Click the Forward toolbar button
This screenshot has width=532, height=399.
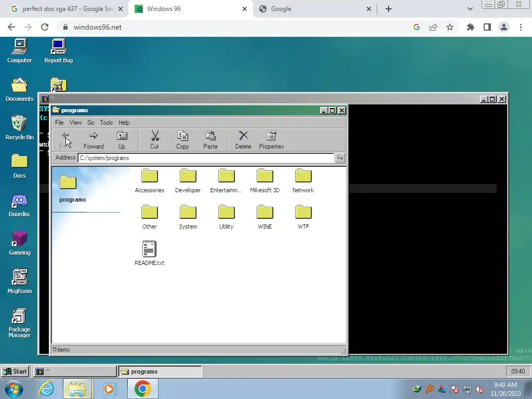pyautogui.click(x=94, y=140)
